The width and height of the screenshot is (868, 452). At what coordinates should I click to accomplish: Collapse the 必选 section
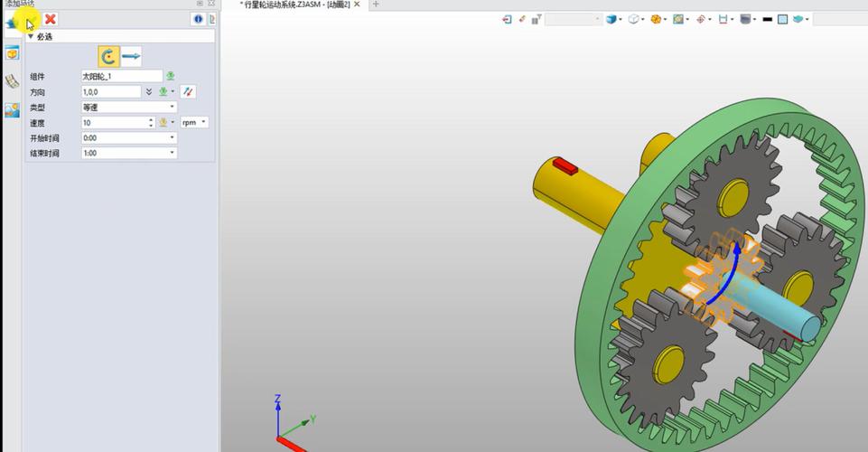tap(31, 36)
